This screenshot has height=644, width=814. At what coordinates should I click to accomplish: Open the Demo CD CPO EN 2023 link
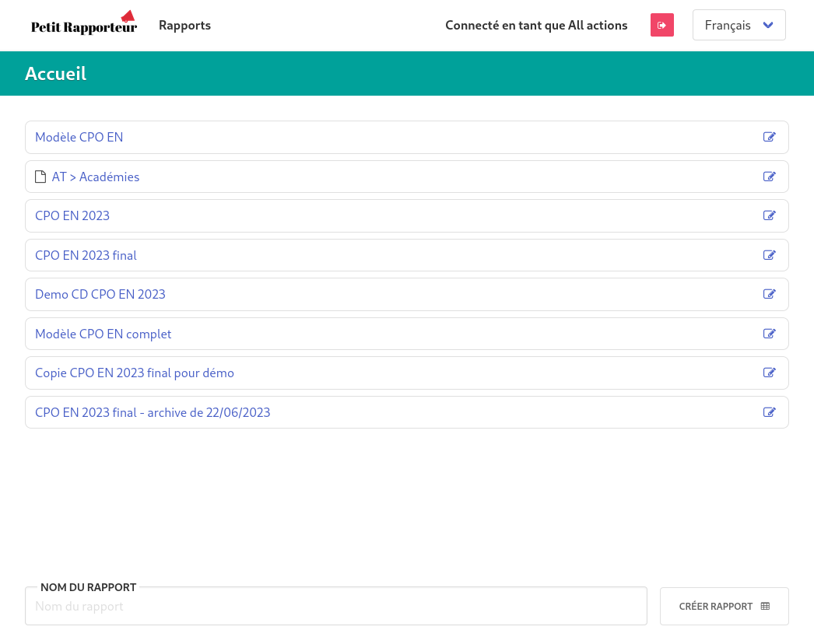[x=100, y=294]
